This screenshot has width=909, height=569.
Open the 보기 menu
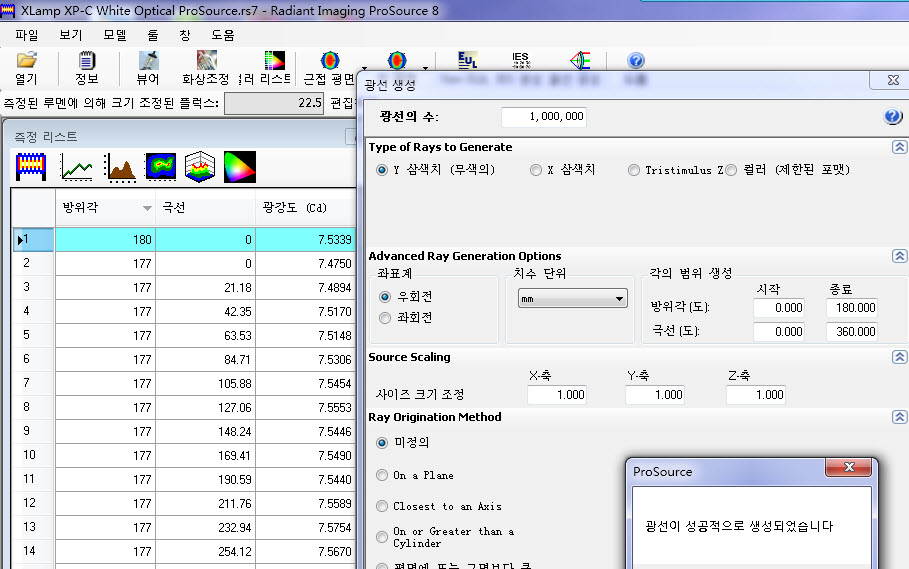71,35
